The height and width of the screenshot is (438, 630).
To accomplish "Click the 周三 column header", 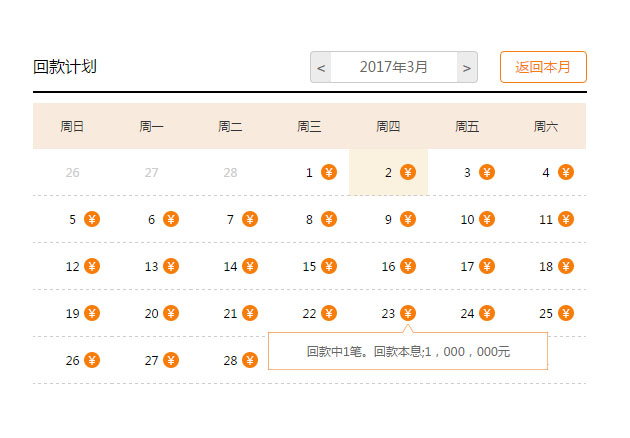I will 309,126.
